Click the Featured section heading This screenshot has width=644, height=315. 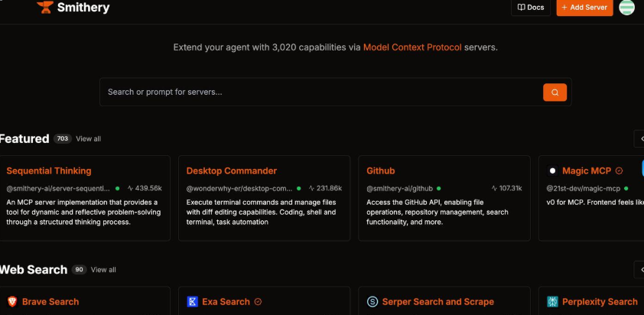click(x=24, y=139)
